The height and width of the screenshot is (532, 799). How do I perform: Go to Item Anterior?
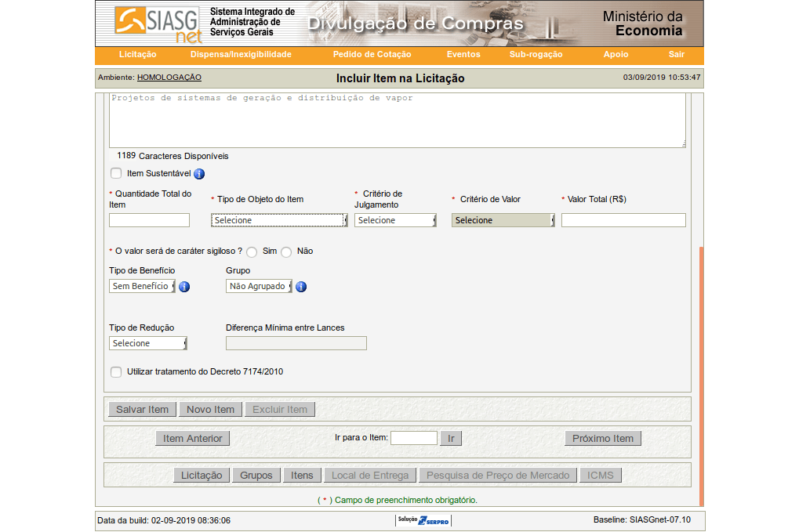193,438
